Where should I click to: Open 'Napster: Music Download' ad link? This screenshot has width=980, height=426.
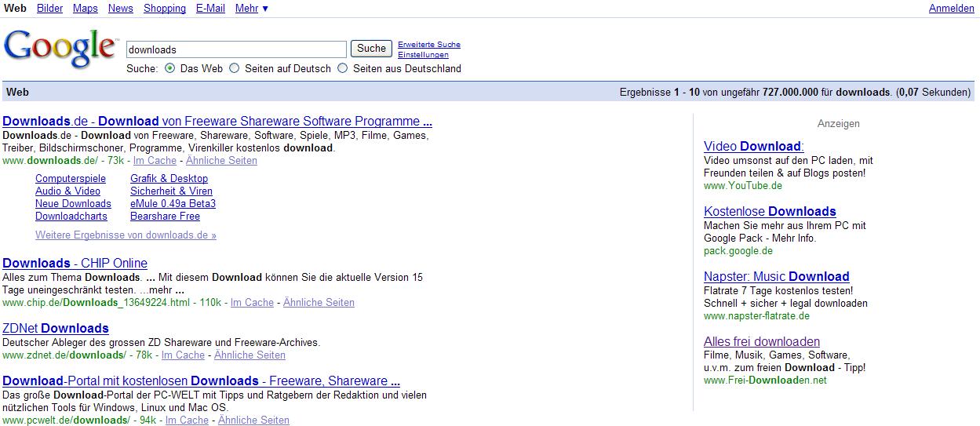(x=776, y=276)
